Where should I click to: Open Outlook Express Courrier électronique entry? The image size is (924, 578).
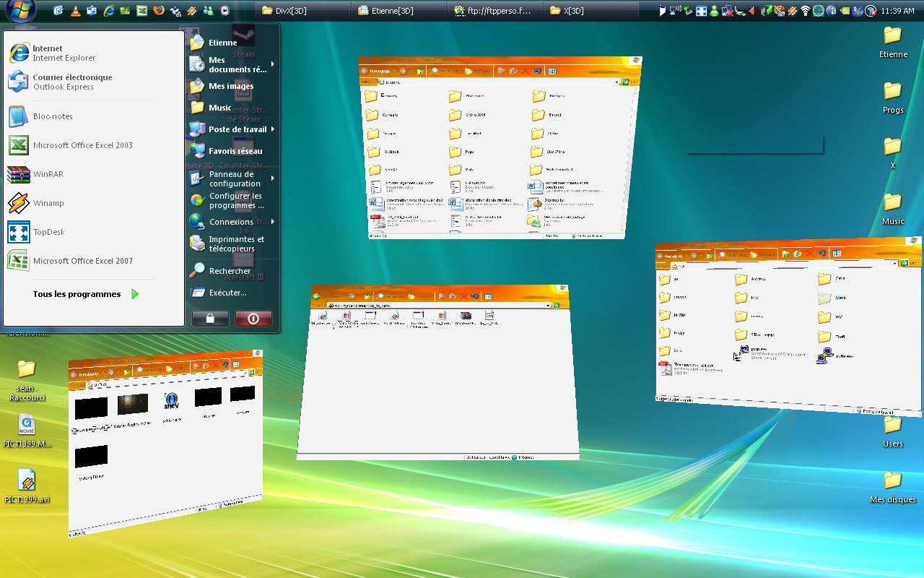[x=94, y=82]
